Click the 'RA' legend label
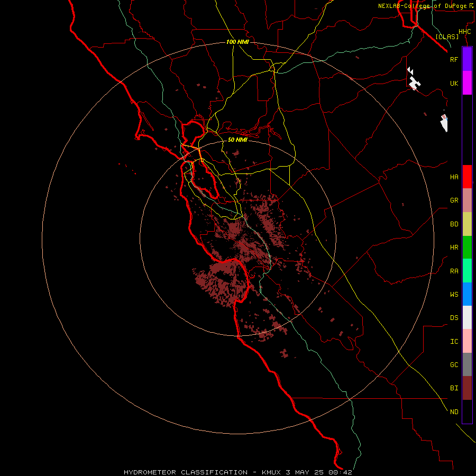The width and height of the screenshot is (476, 476). coord(454,271)
